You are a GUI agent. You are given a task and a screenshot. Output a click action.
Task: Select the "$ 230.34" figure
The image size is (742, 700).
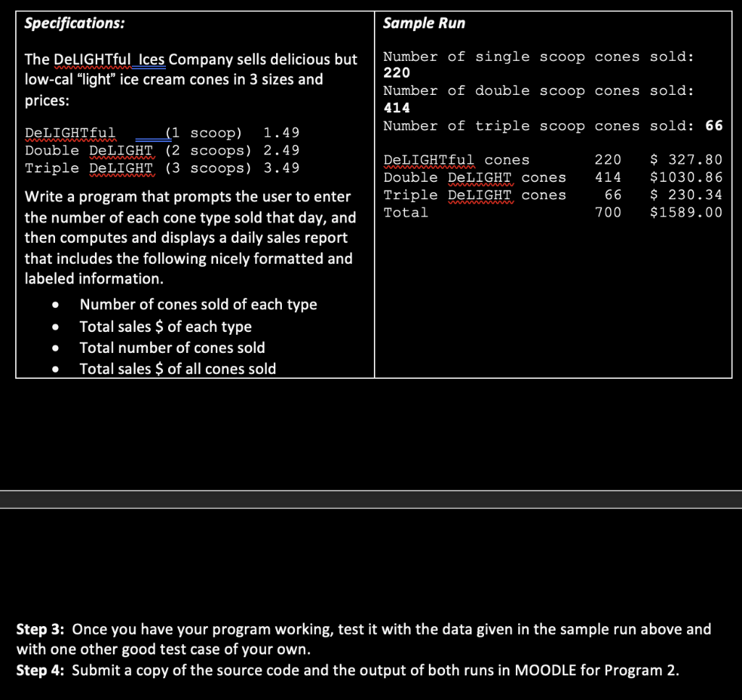[x=685, y=194]
